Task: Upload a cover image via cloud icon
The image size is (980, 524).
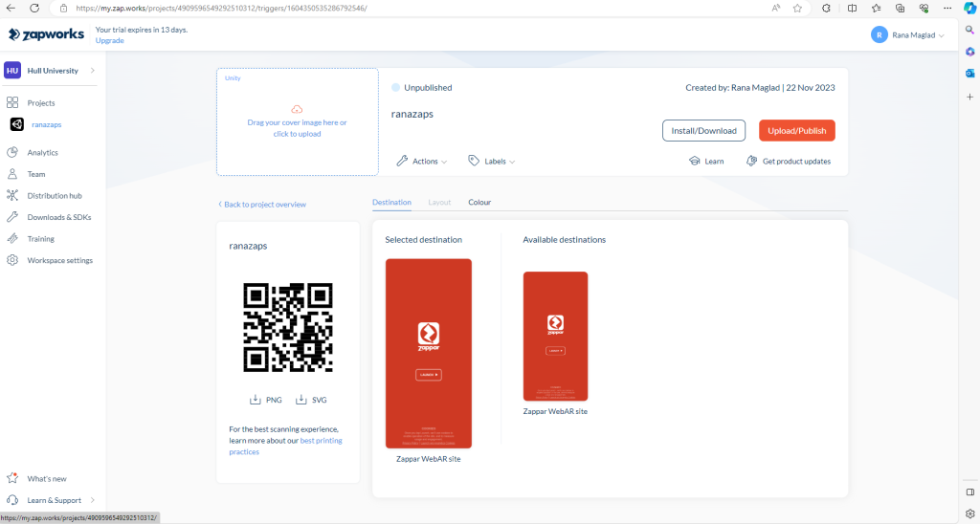Action: (297, 109)
